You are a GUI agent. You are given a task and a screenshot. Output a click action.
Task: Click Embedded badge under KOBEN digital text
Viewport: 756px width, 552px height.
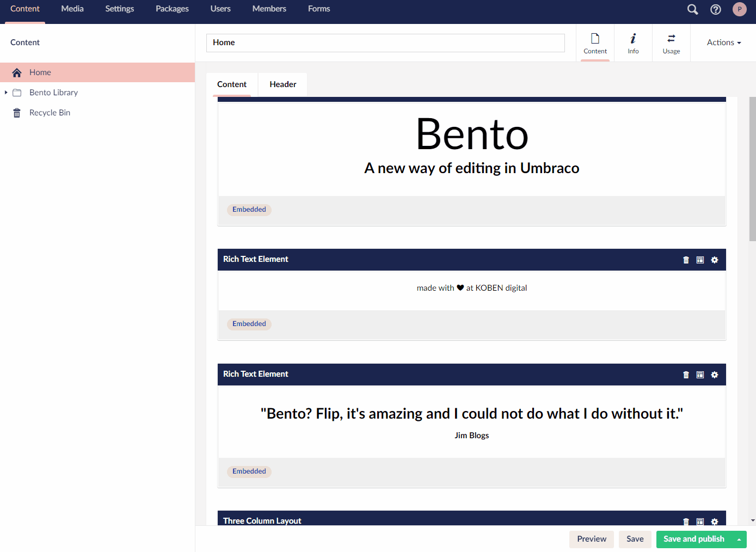pyautogui.click(x=249, y=324)
